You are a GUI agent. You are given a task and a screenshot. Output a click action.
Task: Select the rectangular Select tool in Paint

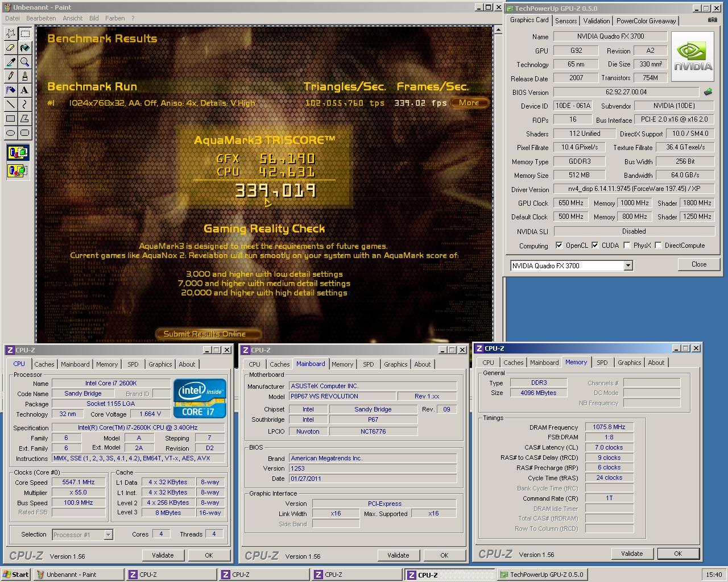pos(24,34)
